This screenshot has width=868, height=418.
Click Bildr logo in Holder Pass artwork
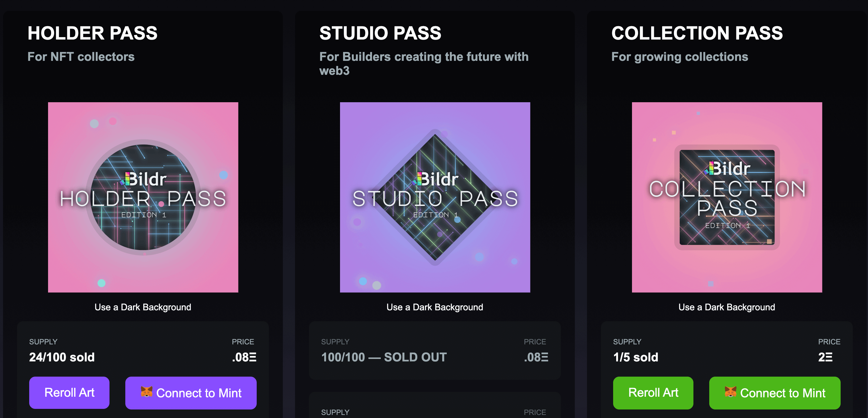click(144, 179)
